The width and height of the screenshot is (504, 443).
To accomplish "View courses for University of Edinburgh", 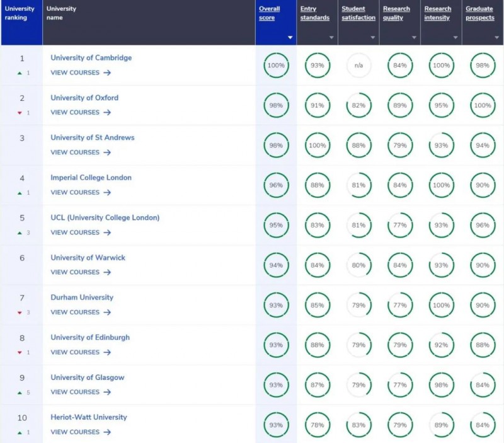I will click(81, 352).
